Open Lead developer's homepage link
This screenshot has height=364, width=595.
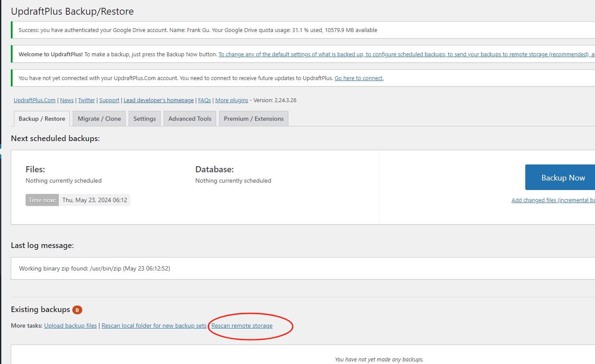[158, 100]
